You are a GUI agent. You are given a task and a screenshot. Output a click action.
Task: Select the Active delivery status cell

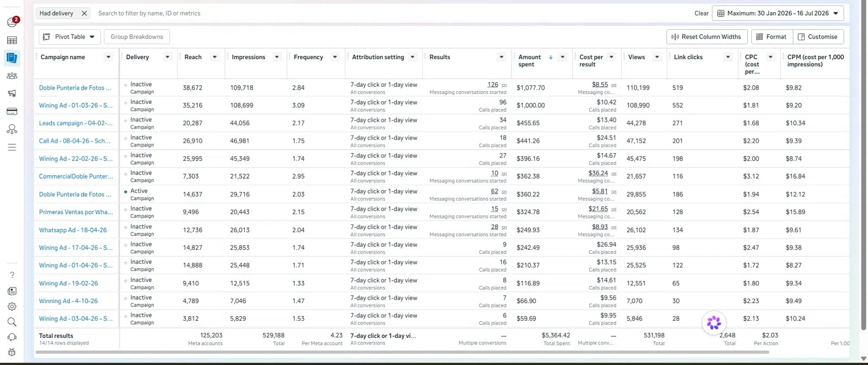coord(148,194)
